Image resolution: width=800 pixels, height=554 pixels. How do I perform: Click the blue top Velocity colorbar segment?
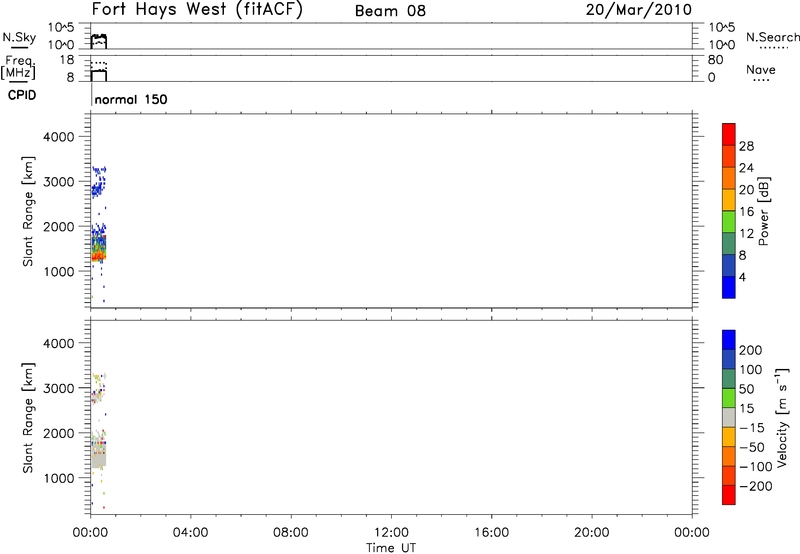(729, 340)
